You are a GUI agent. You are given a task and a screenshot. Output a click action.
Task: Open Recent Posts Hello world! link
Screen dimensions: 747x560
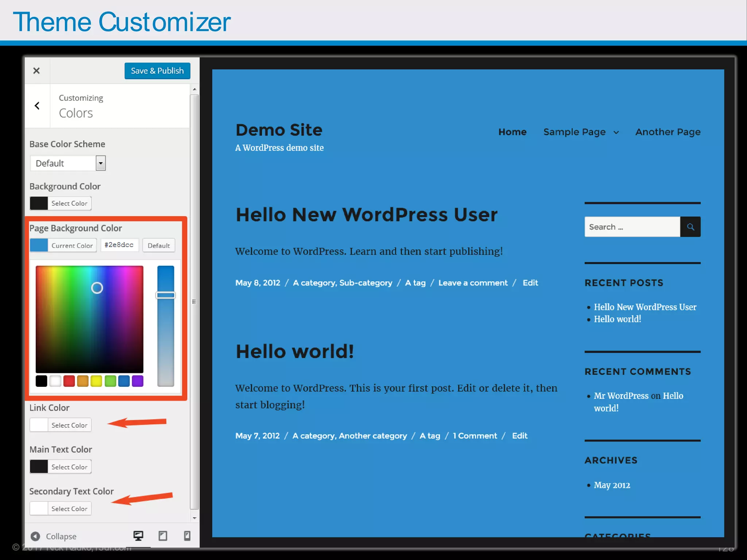[x=618, y=319]
